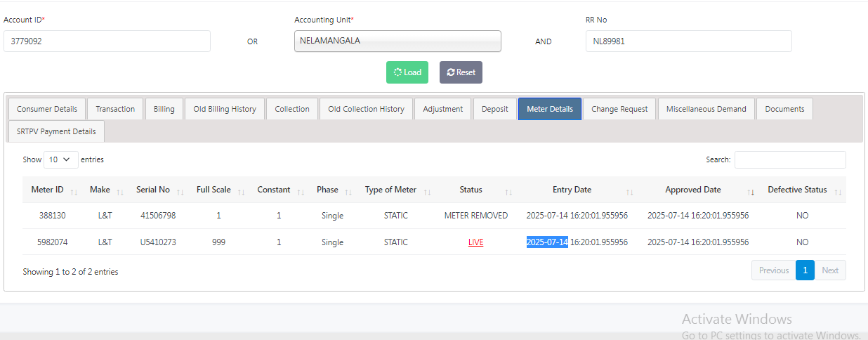
Task: Sort table by Entry Date column
Action: (x=572, y=190)
